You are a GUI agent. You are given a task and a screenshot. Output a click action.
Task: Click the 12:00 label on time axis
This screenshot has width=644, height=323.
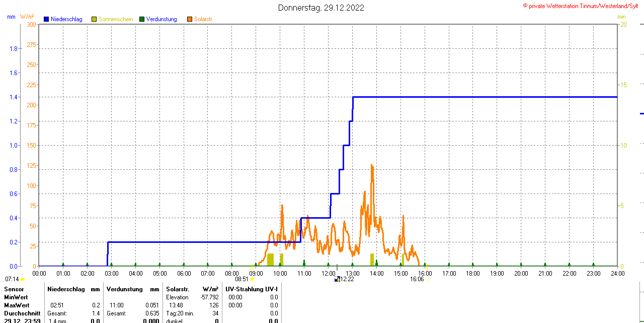[x=328, y=273]
